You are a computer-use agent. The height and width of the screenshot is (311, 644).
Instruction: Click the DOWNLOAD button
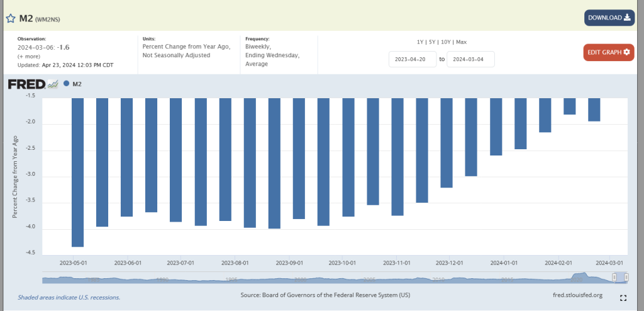click(609, 18)
